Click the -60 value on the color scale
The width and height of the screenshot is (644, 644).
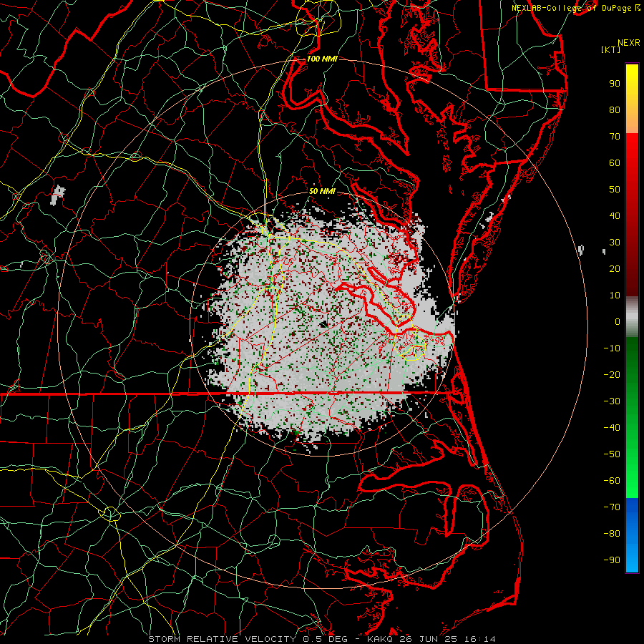(x=612, y=481)
